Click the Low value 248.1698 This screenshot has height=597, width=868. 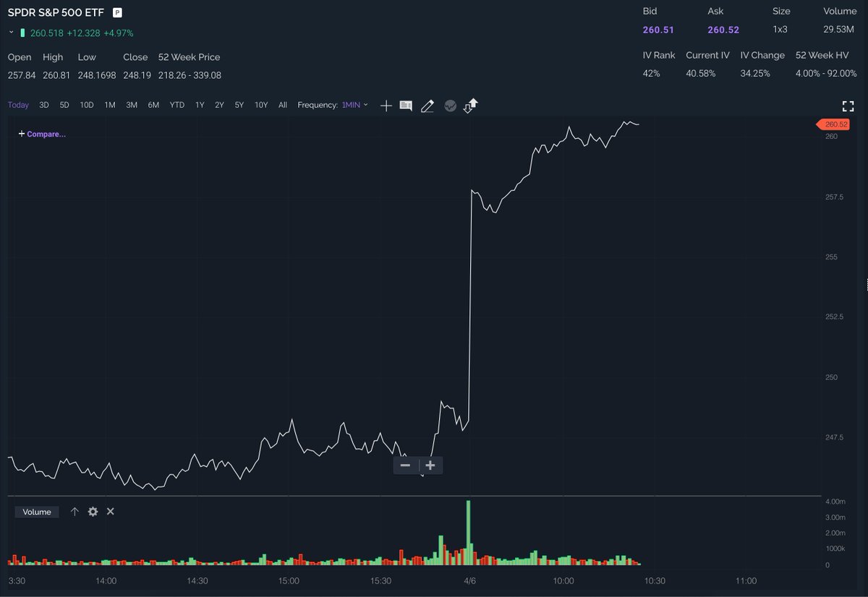click(x=96, y=75)
